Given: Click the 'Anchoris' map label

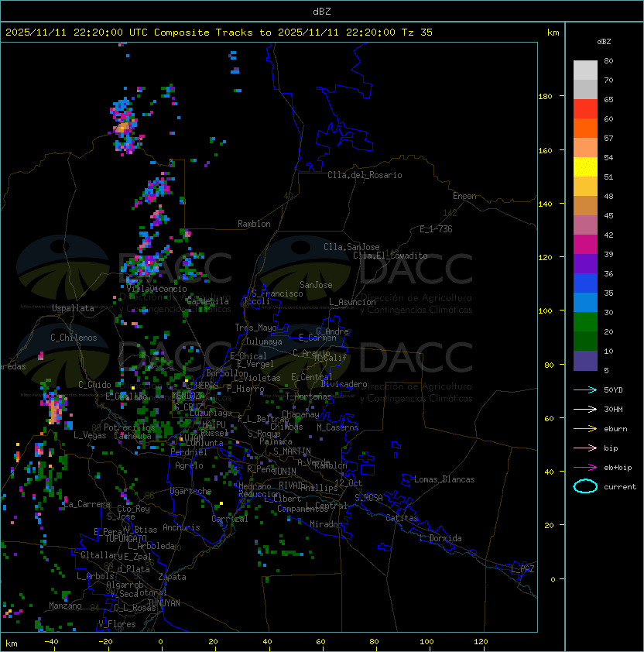Looking at the screenshot, I should point(181,527).
